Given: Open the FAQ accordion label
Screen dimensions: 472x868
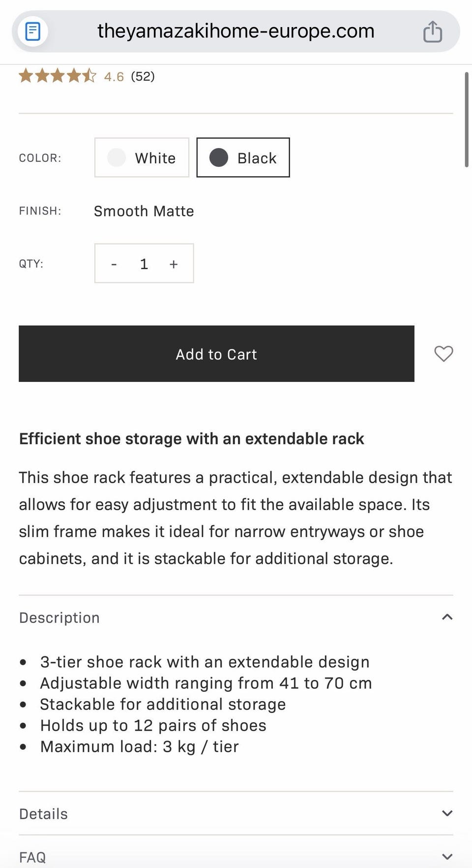Looking at the screenshot, I should coord(32,857).
